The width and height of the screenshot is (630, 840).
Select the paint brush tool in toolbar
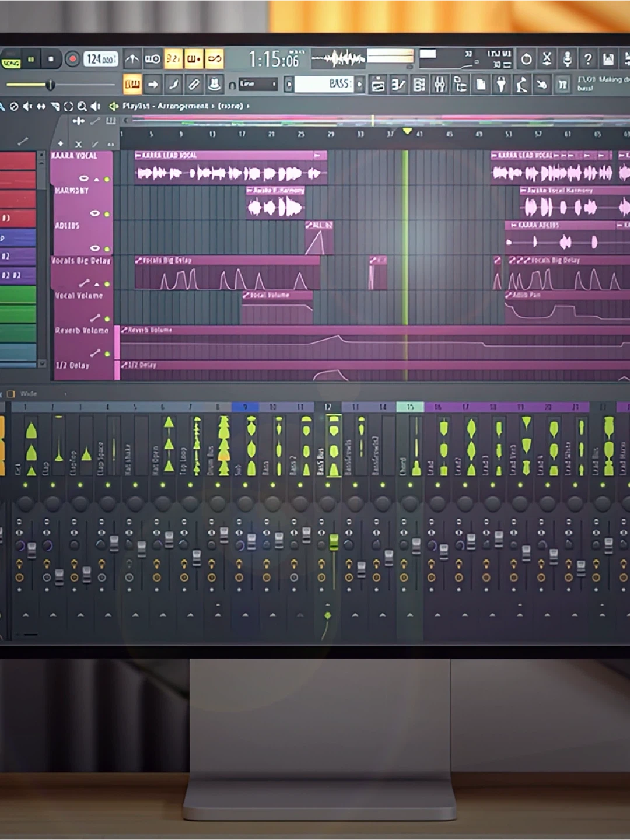point(173,85)
